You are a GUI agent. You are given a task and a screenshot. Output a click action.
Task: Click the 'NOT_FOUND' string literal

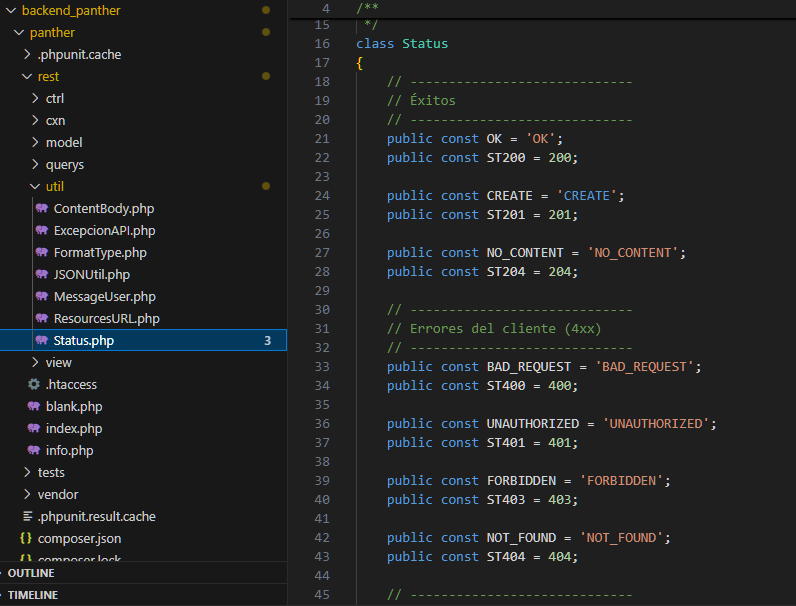tap(621, 537)
